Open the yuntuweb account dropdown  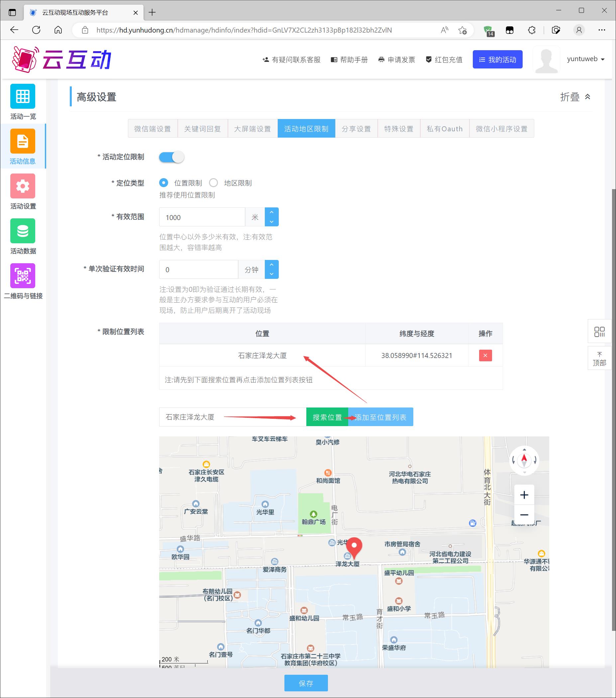[585, 59]
